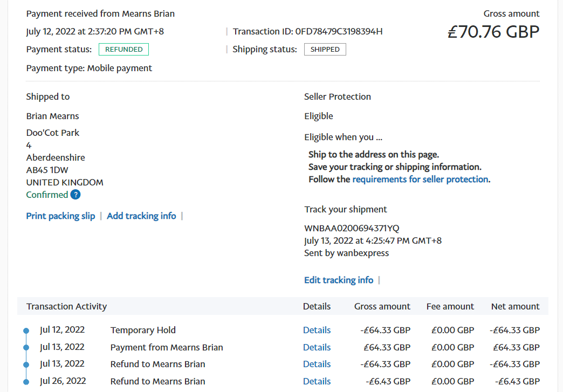The width and height of the screenshot is (563, 392).
Task: Click the £70.76 GBP gross amount
Action: pyautogui.click(x=493, y=32)
